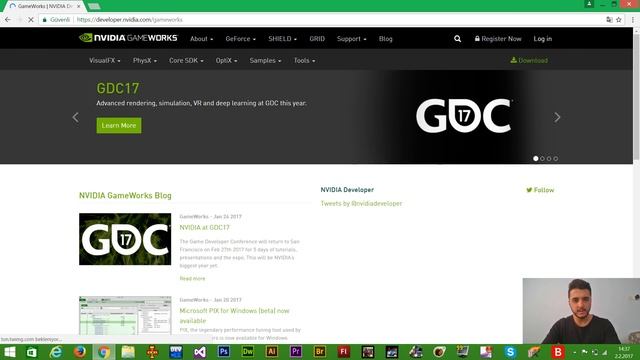Click the Microsoft PIX post thumbnail
The image size is (640, 360).
[125, 316]
